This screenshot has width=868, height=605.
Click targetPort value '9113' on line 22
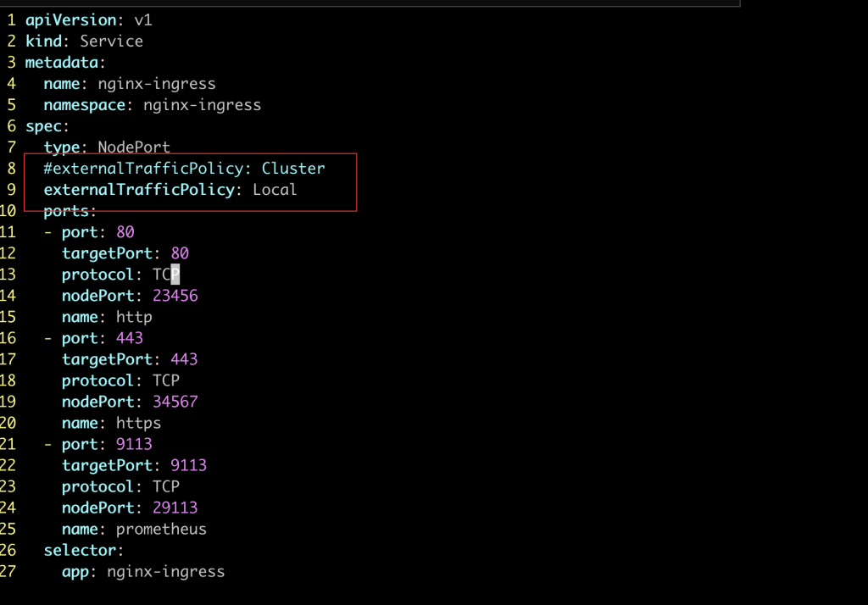tap(189, 465)
